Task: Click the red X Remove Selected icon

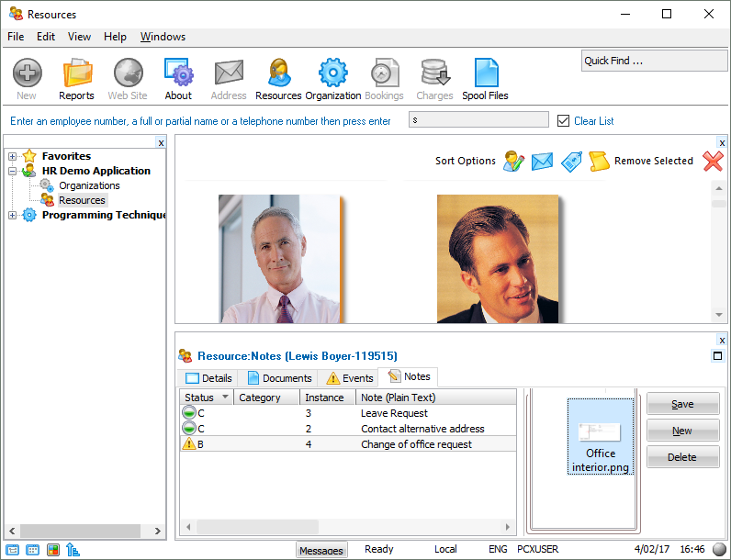Action: coord(713,162)
